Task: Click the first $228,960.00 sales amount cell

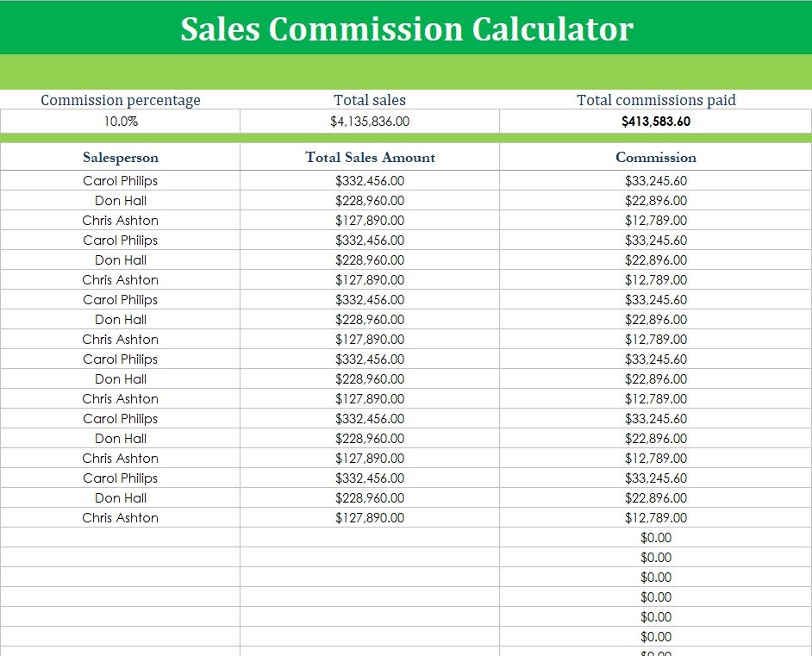Action: tap(370, 201)
